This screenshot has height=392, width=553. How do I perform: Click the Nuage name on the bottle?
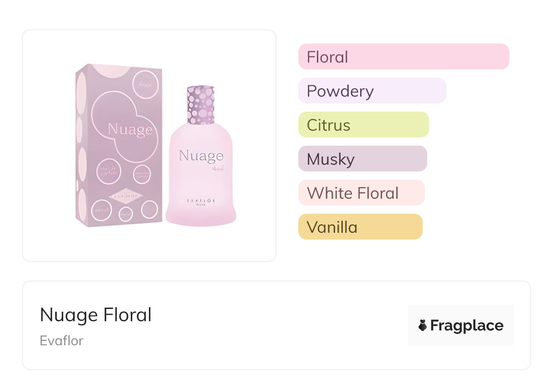[201, 156]
